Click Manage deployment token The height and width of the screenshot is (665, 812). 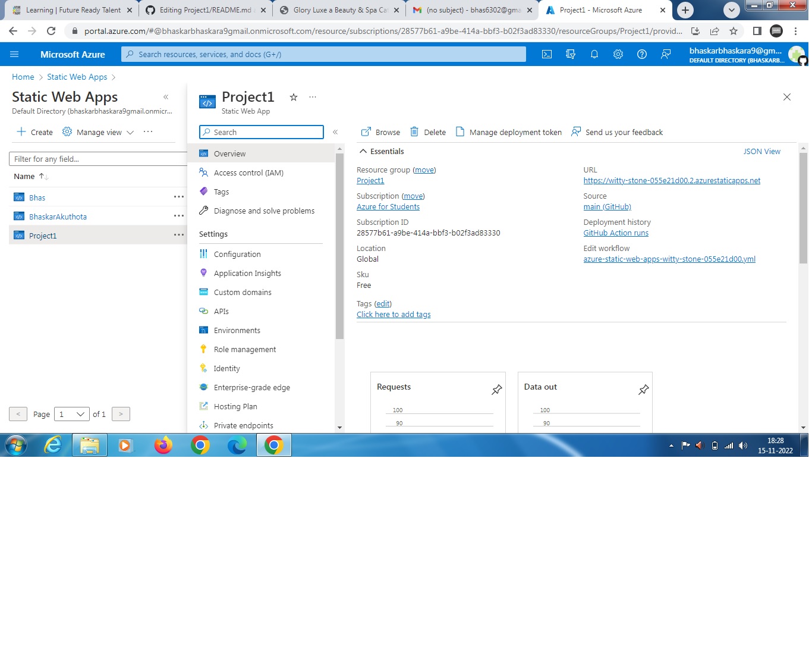pos(508,132)
